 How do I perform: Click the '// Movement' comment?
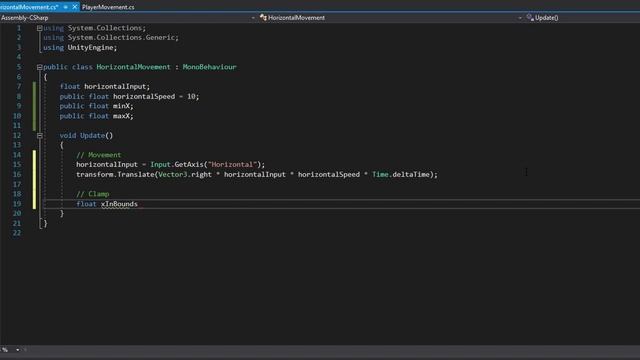click(98, 155)
